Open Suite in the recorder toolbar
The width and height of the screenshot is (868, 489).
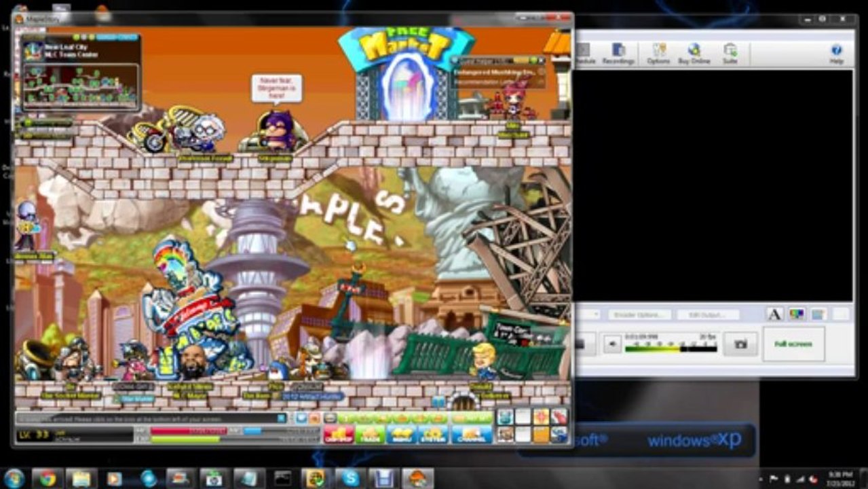[730, 54]
